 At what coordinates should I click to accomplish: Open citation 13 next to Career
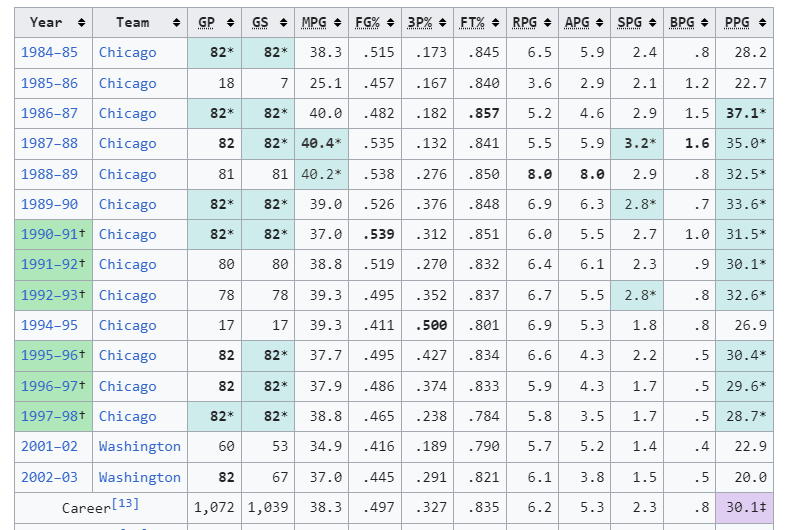point(125,503)
